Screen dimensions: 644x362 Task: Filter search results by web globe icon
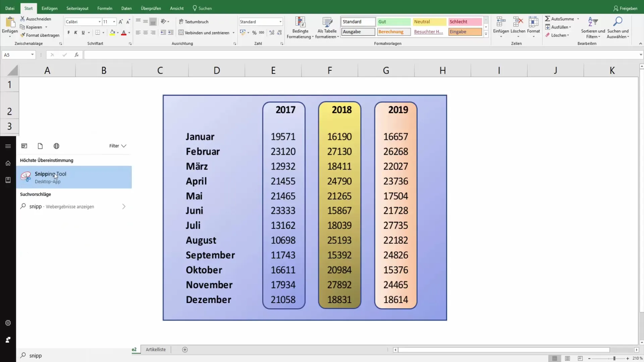56,146
